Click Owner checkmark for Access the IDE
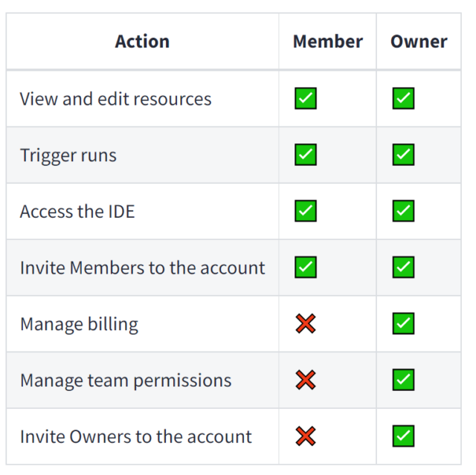 tap(403, 211)
